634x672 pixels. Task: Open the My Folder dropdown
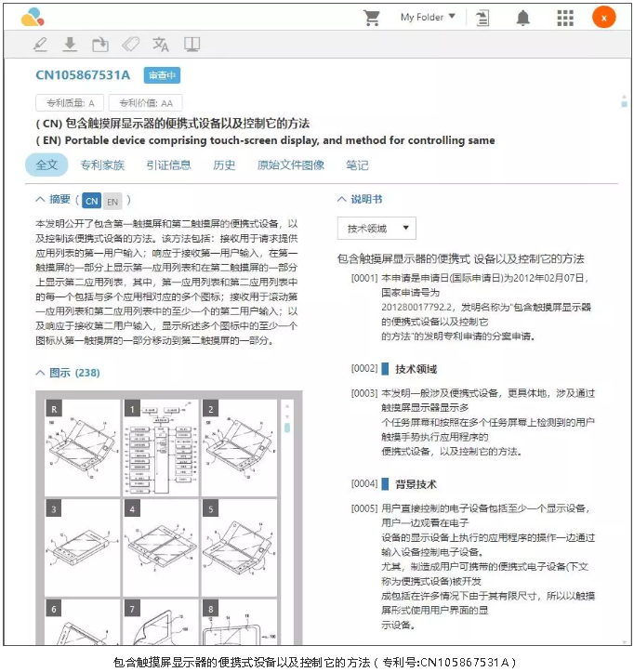tap(428, 17)
